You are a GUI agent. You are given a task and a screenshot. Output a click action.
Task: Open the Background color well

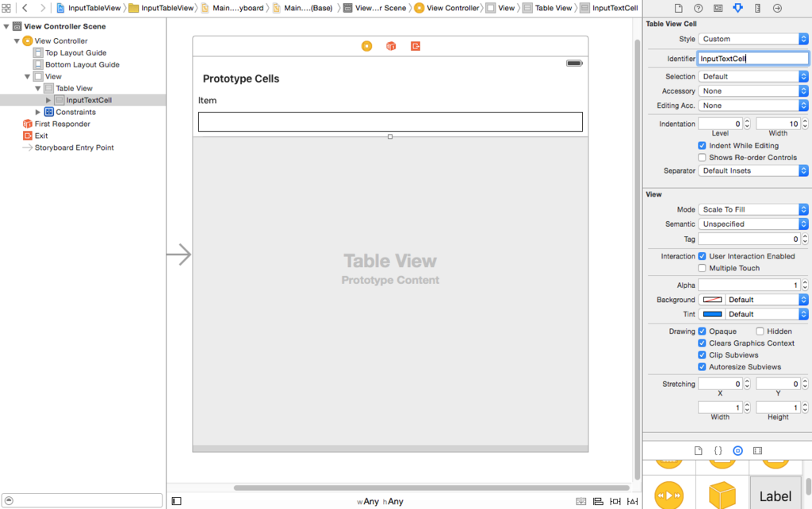pyautogui.click(x=713, y=299)
